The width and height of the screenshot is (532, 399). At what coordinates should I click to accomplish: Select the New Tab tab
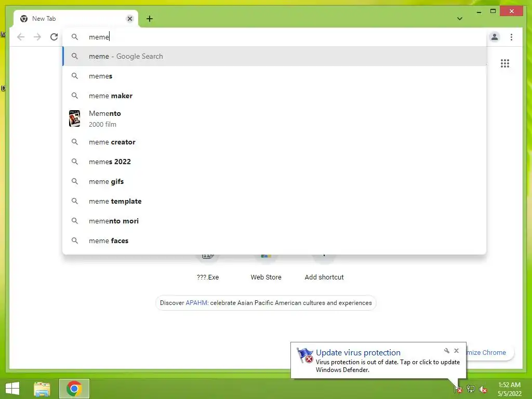point(76,19)
